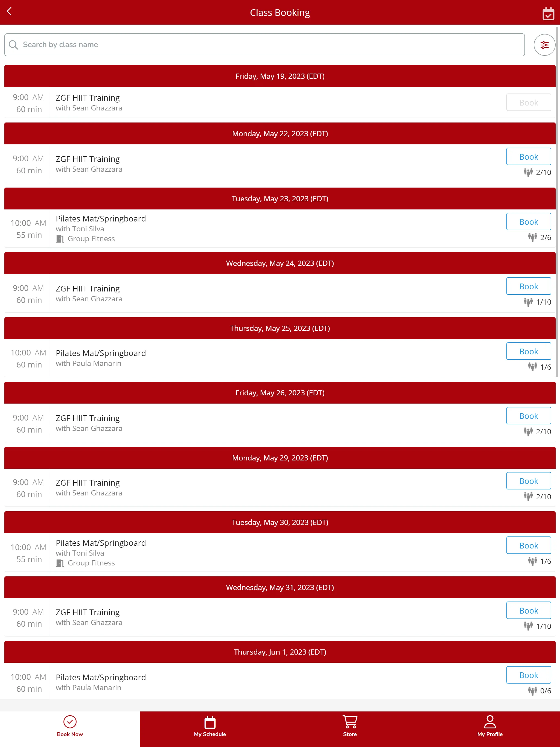Viewport: 560px width, 747px height.
Task: Book ZGF HIIT Training on May 22
Action: 528,156
